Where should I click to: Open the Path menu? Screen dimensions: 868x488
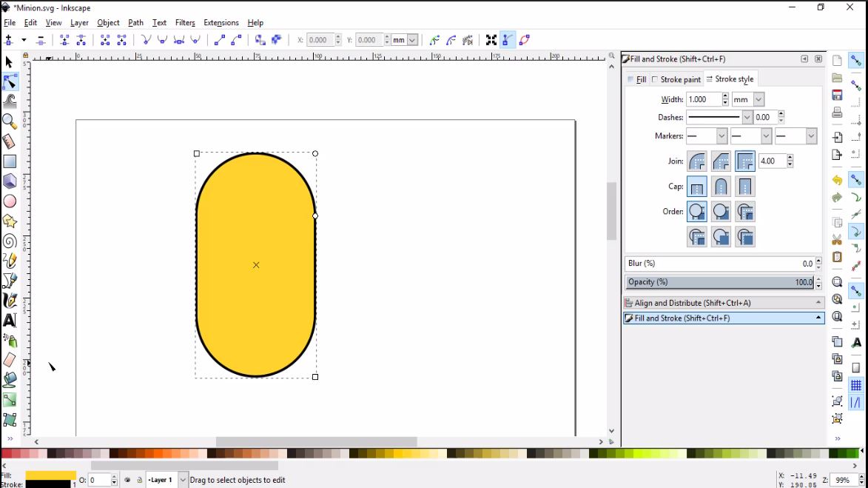(x=135, y=23)
